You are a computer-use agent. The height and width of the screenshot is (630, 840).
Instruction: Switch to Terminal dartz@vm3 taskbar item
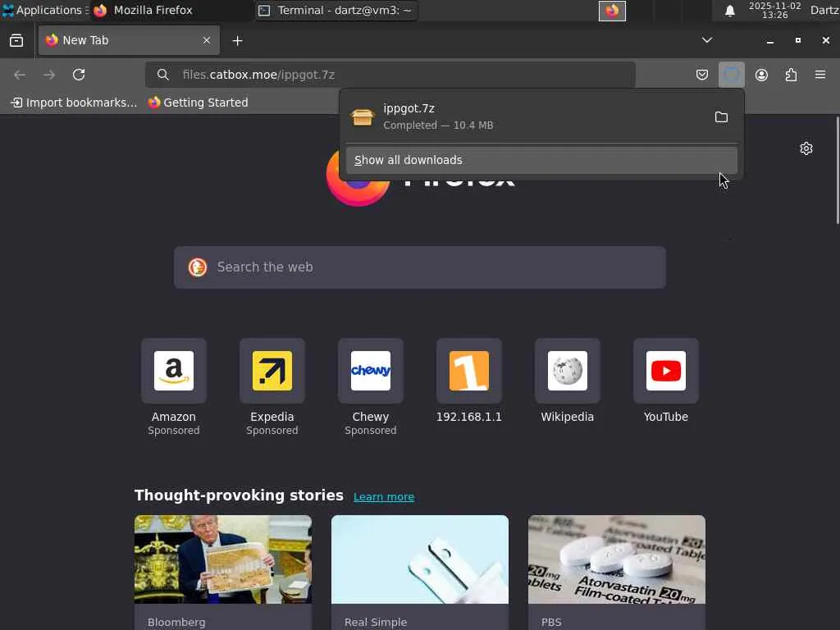[x=336, y=10]
